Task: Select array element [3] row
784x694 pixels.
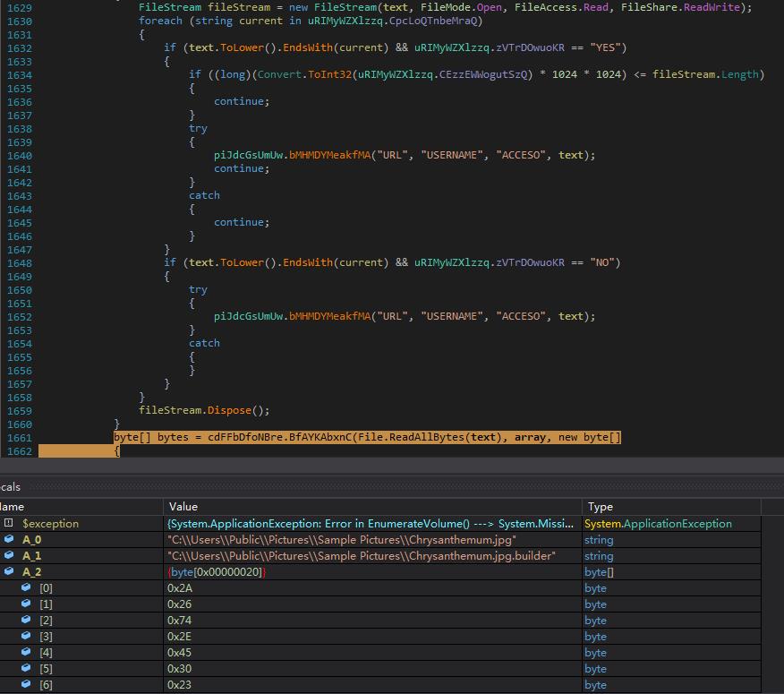Action: pyautogui.click(x=380, y=636)
